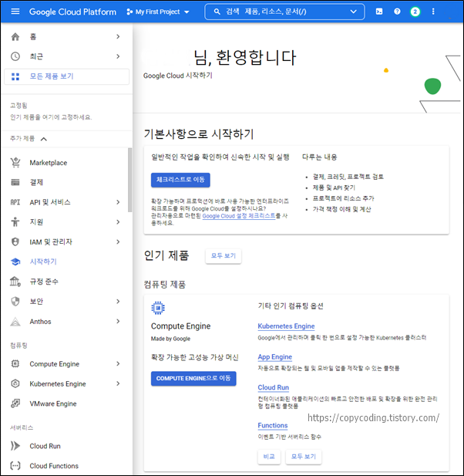Select Cloud Functions menu entry
Viewport: 464px width, 476px height.
coord(66,466)
